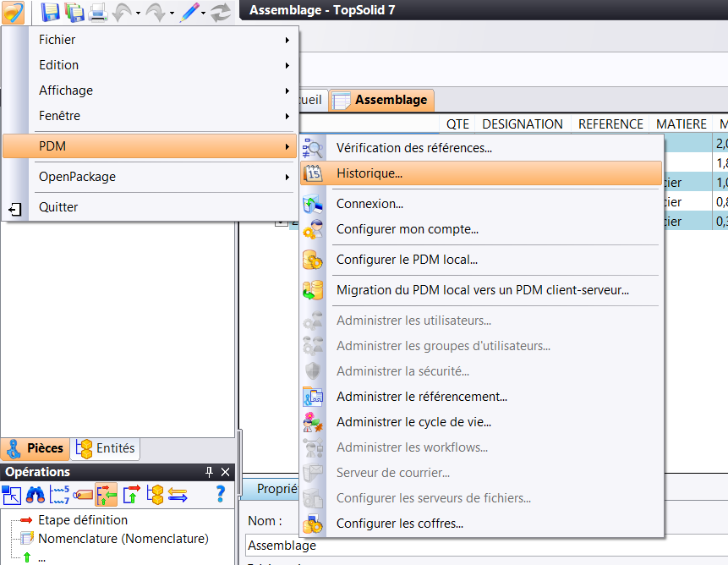
Task: Open the Historique entry
Action: click(x=481, y=173)
